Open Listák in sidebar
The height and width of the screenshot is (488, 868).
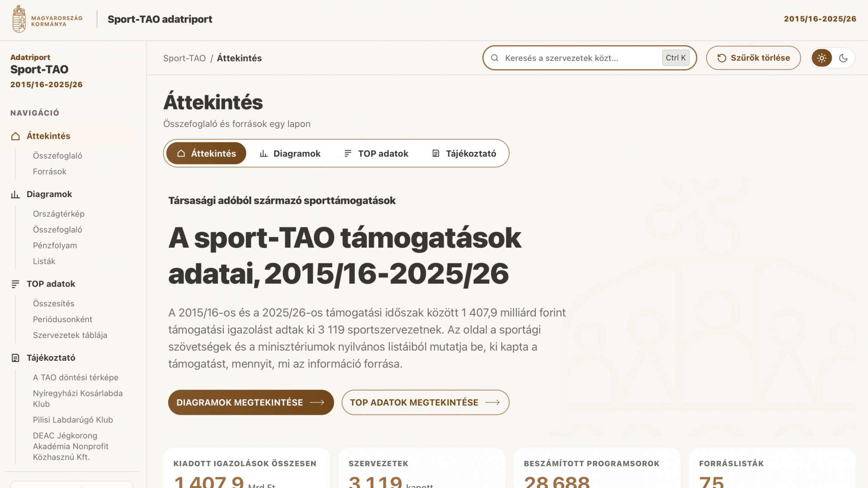(44, 261)
